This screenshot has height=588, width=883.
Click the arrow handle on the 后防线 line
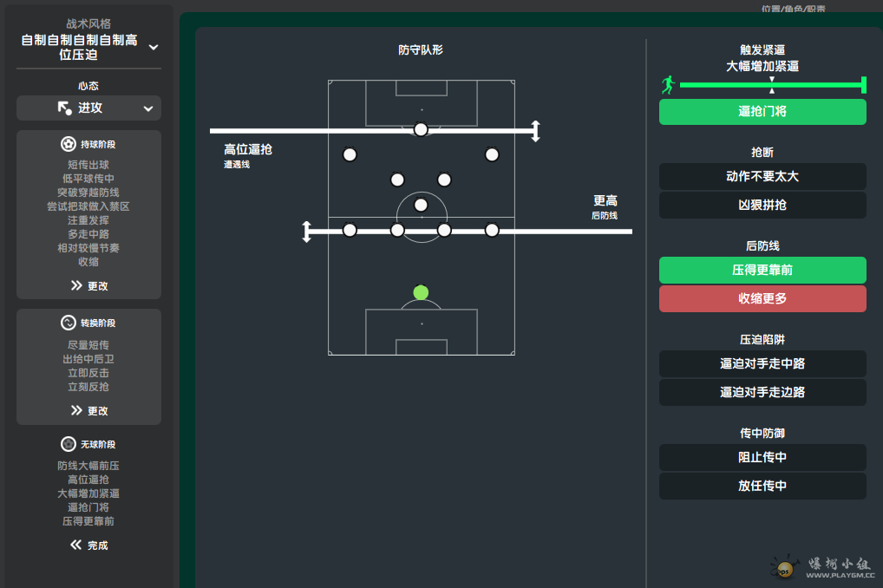pyautogui.click(x=306, y=232)
